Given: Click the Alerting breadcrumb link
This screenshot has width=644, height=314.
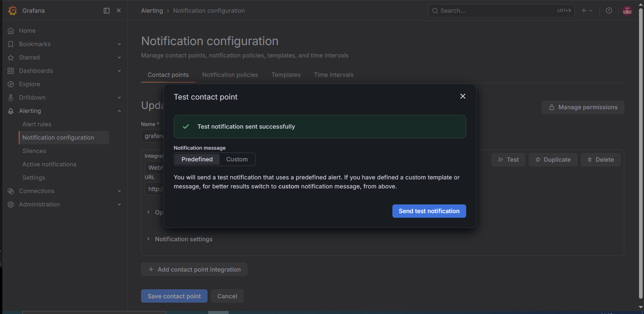Looking at the screenshot, I should (x=152, y=11).
